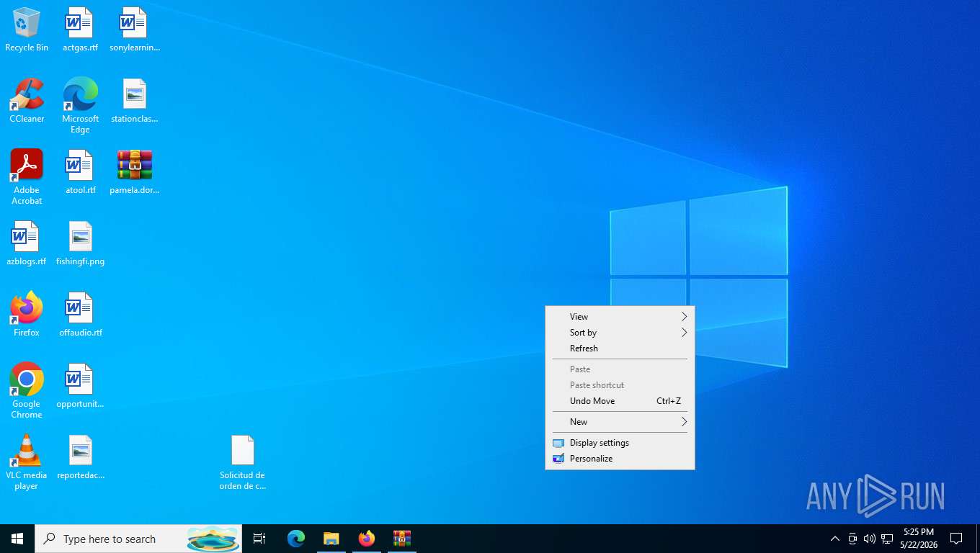Select the opportunit... document icon
Viewport: 980px width, 553px height.
coord(80,386)
